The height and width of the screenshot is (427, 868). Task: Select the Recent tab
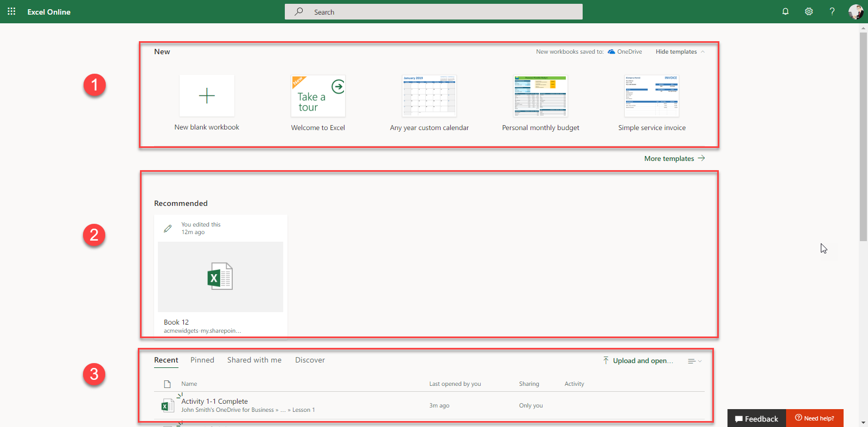166,360
